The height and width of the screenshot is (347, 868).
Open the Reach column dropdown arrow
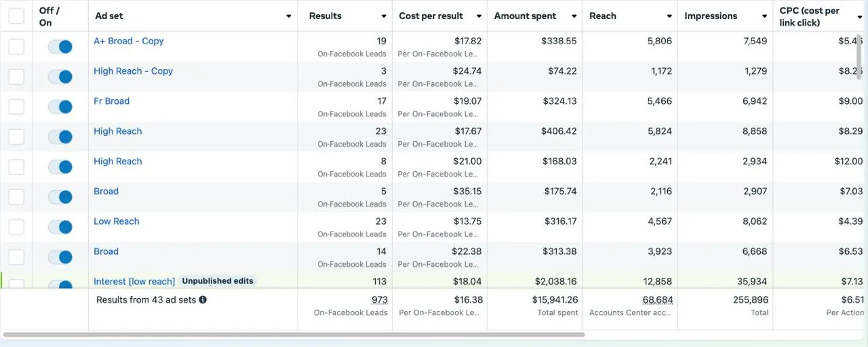click(x=669, y=16)
